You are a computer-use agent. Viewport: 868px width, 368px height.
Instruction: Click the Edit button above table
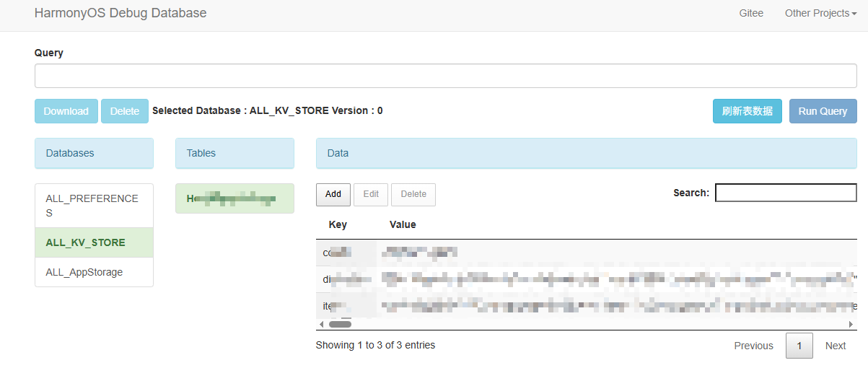371,194
